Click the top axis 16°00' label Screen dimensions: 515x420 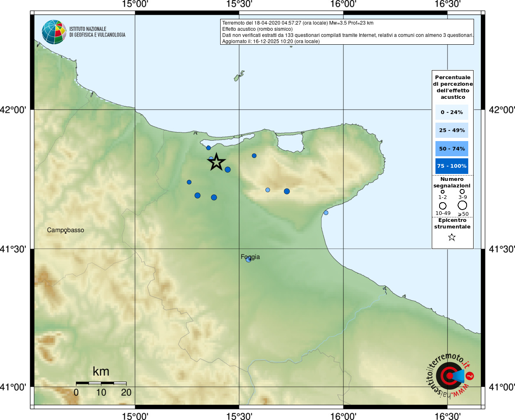point(343,4)
